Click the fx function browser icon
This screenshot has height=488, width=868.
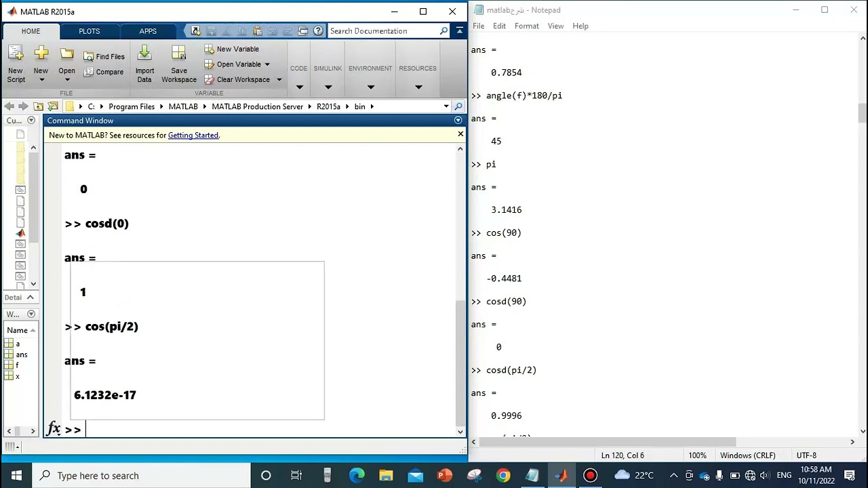tap(54, 429)
